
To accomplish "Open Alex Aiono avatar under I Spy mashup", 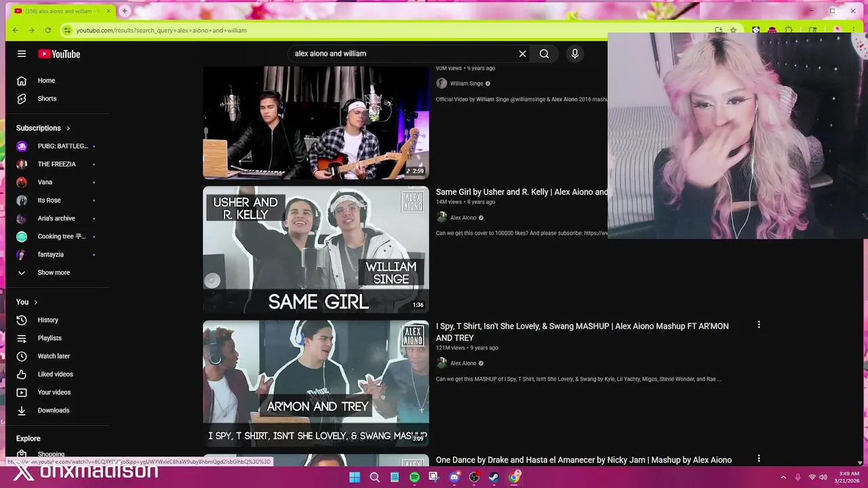I will click(441, 363).
